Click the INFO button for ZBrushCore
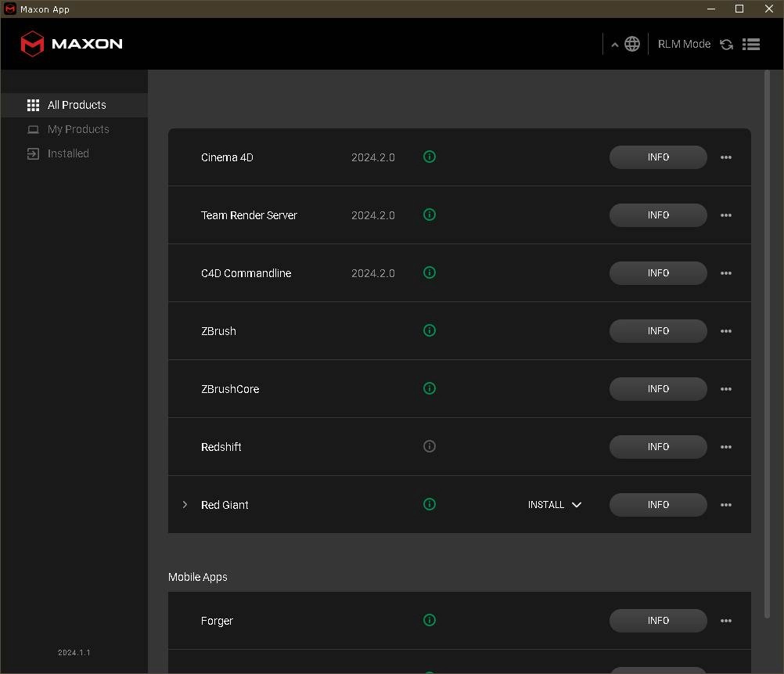 pos(658,389)
